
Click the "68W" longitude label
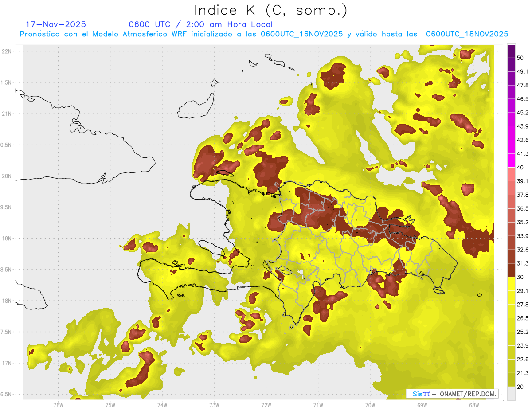coord(474,405)
